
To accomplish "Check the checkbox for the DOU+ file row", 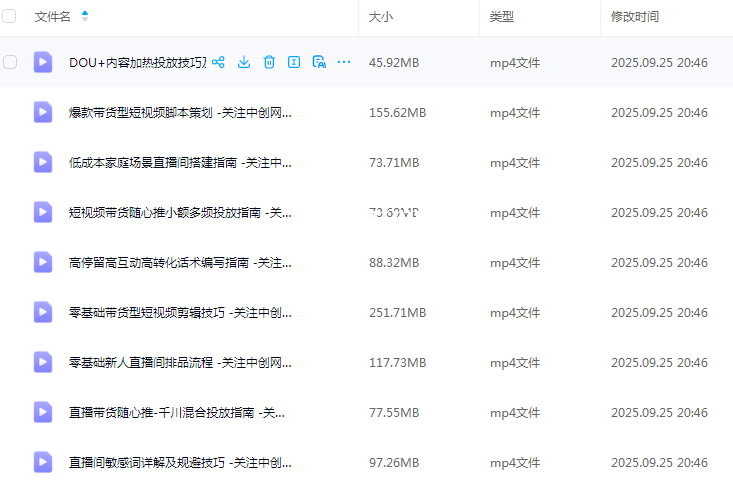I will click(10, 62).
